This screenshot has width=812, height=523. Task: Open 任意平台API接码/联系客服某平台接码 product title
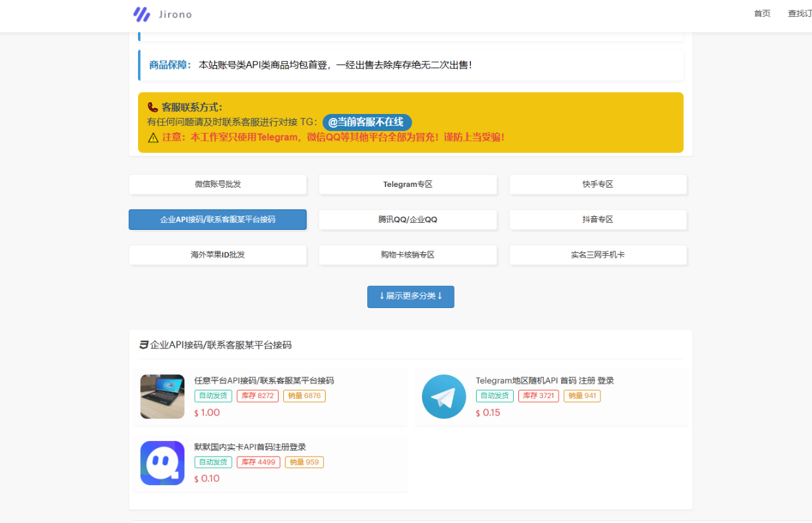click(x=264, y=380)
